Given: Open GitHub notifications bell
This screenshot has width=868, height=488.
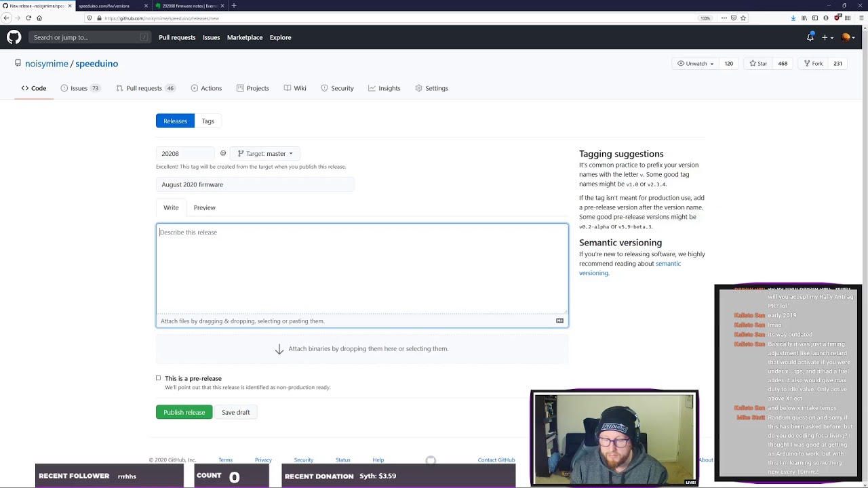Looking at the screenshot, I should coord(810,37).
